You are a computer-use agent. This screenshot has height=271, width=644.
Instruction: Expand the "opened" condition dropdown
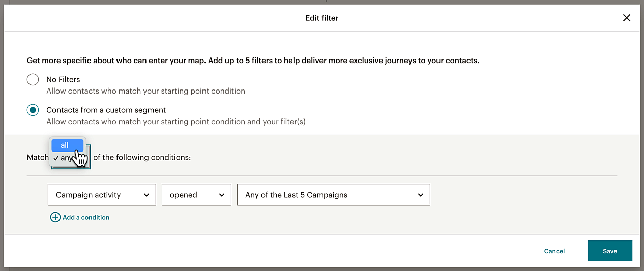[x=196, y=195]
